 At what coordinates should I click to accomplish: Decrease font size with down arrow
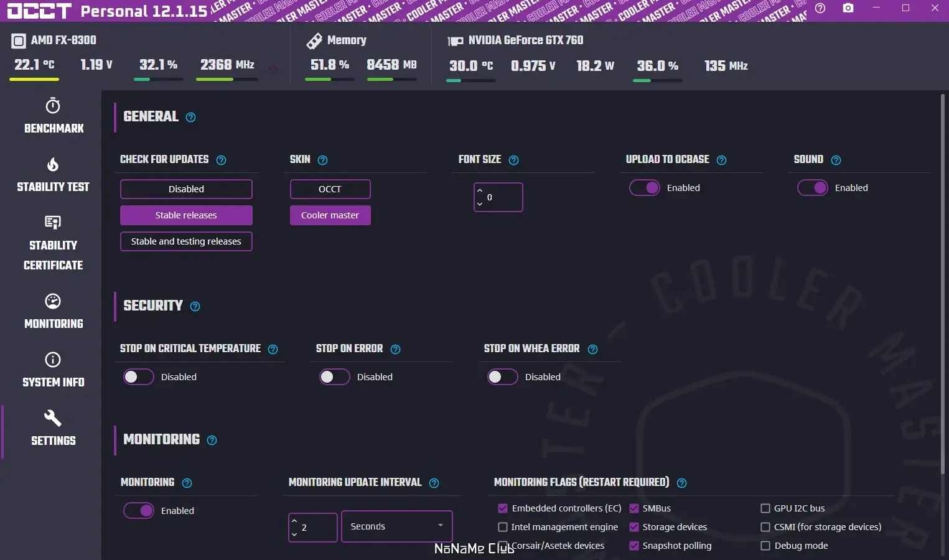(480, 204)
